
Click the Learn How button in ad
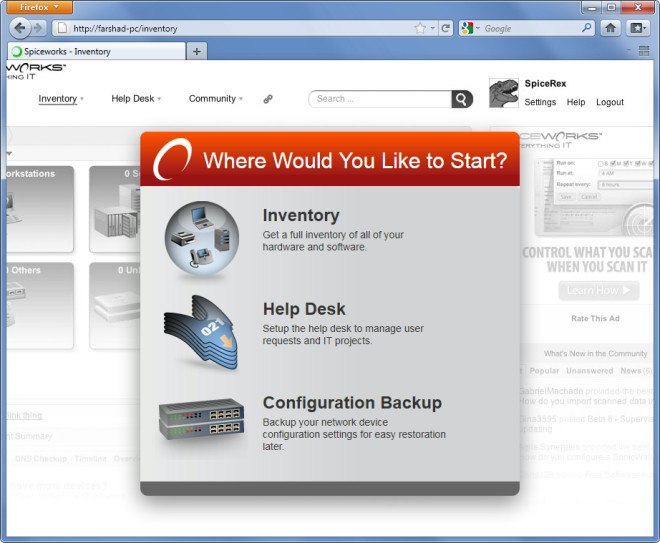pos(599,290)
